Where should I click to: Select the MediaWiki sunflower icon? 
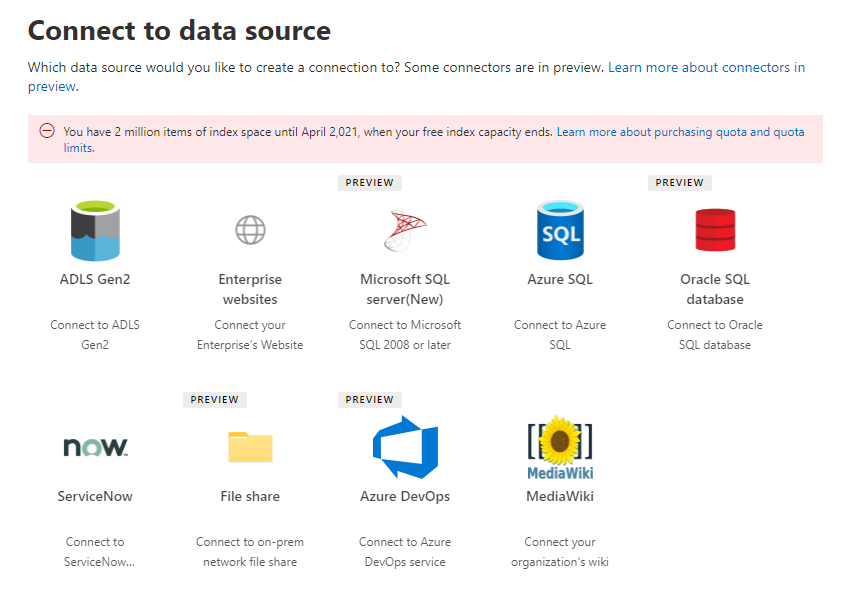560,440
